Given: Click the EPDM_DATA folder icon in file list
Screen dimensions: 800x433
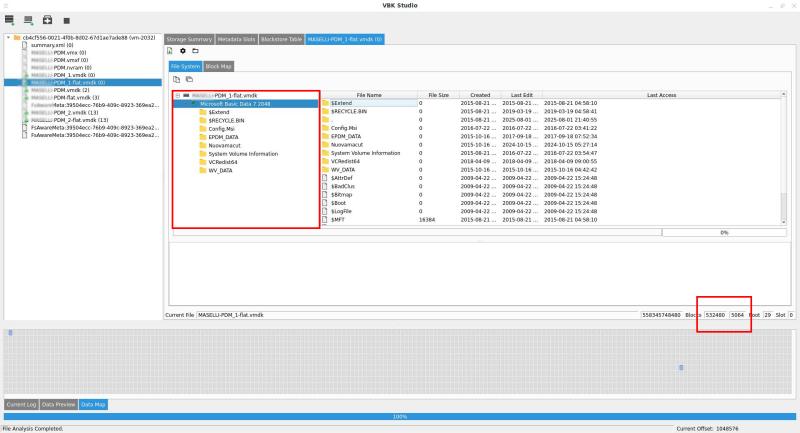Looking at the screenshot, I should pyautogui.click(x=326, y=136).
